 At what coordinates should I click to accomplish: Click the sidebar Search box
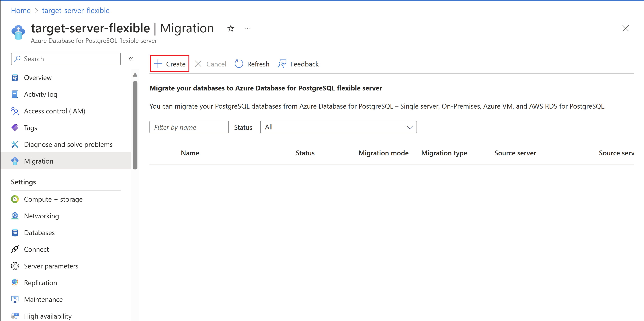[x=66, y=59]
